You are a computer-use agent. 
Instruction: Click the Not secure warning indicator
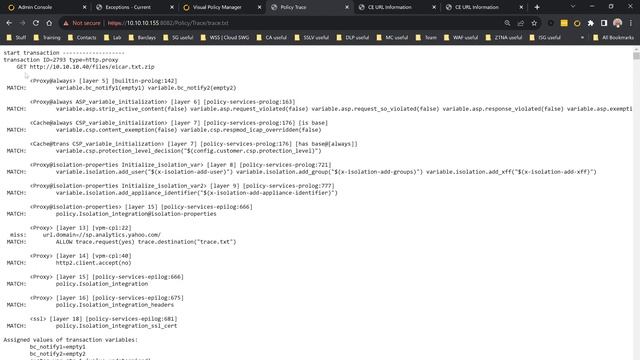tap(81, 23)
